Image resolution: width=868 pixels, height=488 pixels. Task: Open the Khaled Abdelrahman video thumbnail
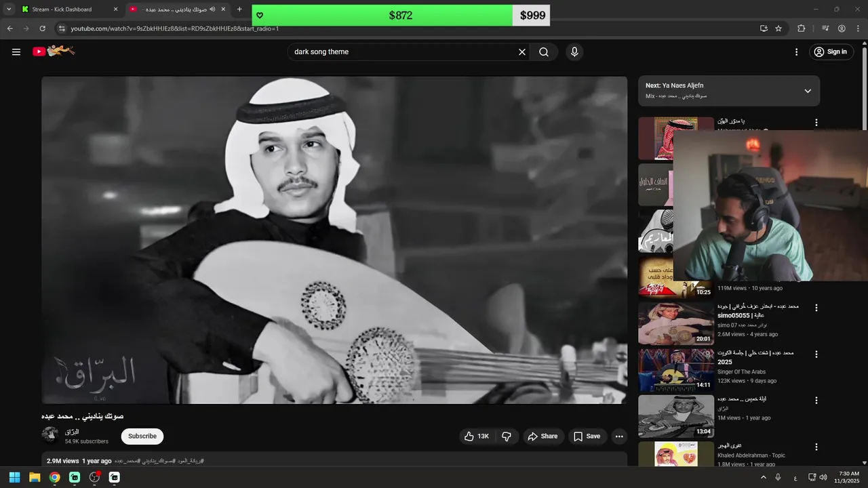tap(675, 453)
